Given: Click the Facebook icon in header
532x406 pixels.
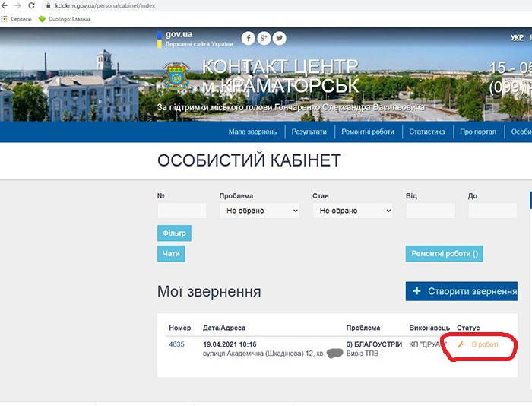Looking at the screenshot, I should [249, 38].
